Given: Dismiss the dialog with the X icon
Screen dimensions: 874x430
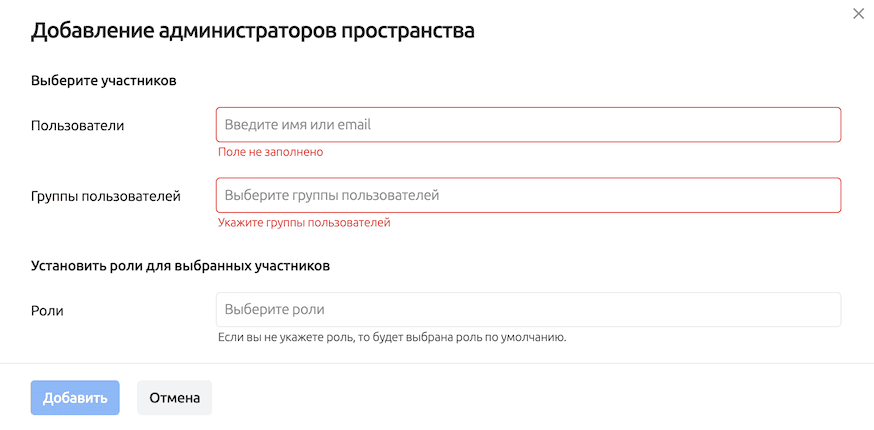Looking at the screenshot, I should tap(858, 14).
